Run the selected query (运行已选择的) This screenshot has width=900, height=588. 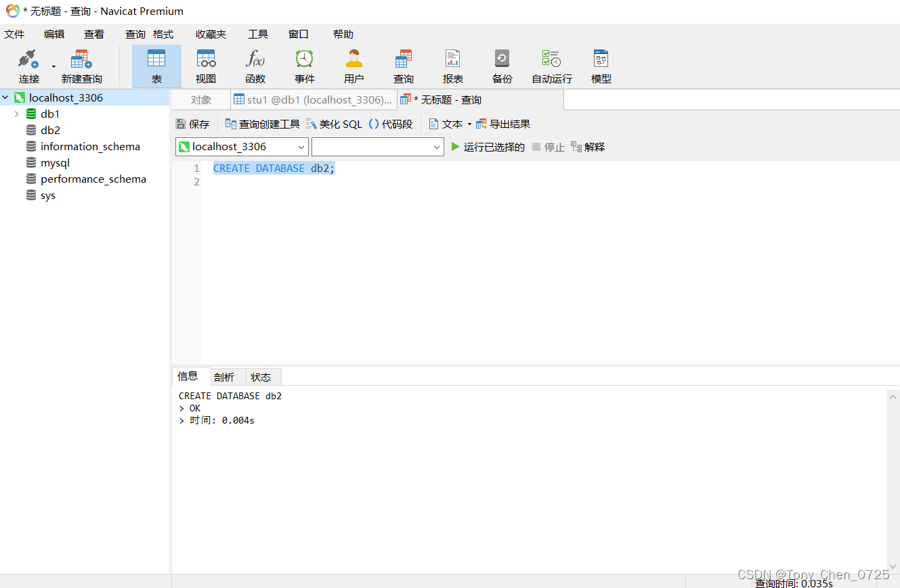(x=488, y=147)
